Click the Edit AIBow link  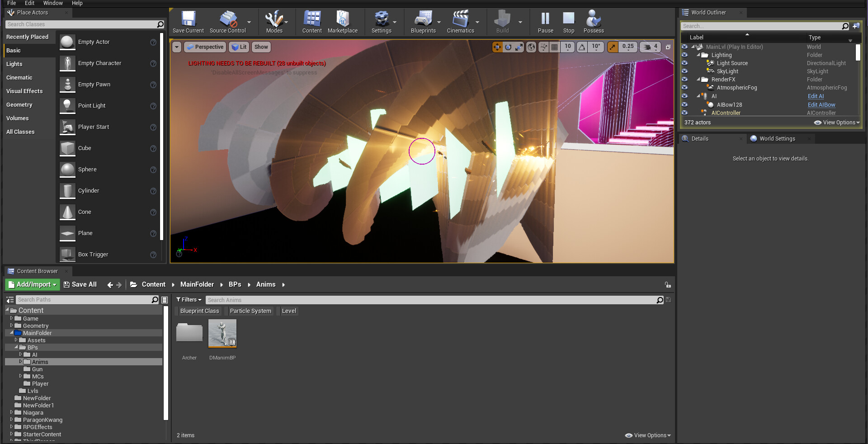tap(821, 105)
